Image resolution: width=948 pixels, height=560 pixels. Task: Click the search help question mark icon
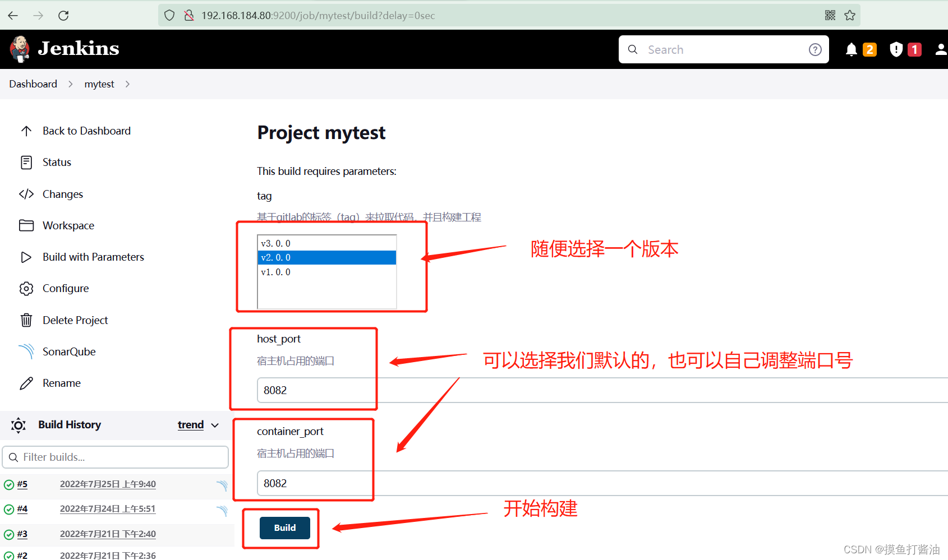pyautogui.click(x=815, y=50)
